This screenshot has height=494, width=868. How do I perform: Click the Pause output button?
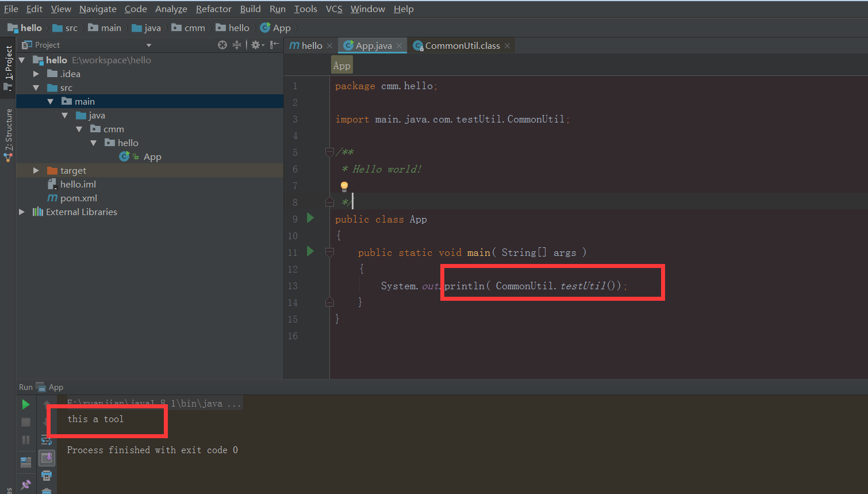[x=26, y=440]
